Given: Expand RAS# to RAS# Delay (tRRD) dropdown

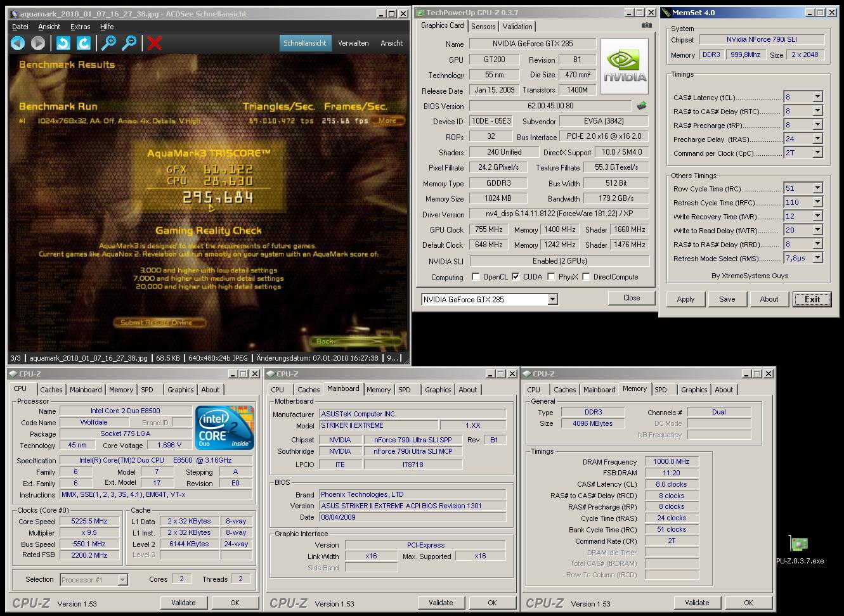Looking at the screenshot, I should click(x=817, y=244).
